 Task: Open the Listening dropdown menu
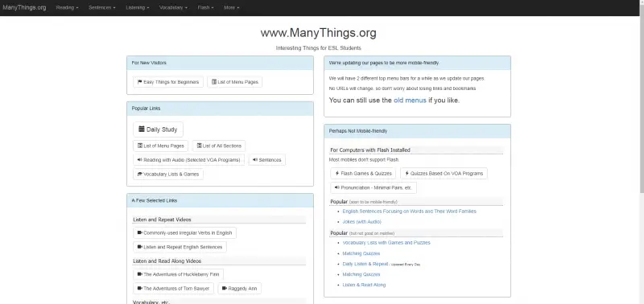point(137,8)
